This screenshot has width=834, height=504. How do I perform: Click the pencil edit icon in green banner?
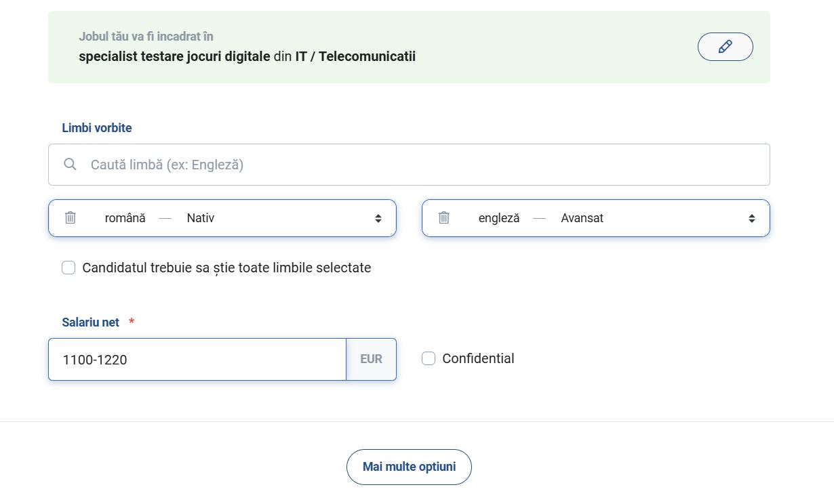725,47
